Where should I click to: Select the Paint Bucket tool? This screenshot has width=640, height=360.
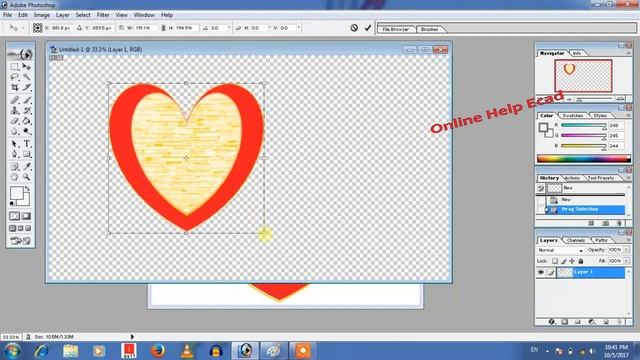coord(27,121)
